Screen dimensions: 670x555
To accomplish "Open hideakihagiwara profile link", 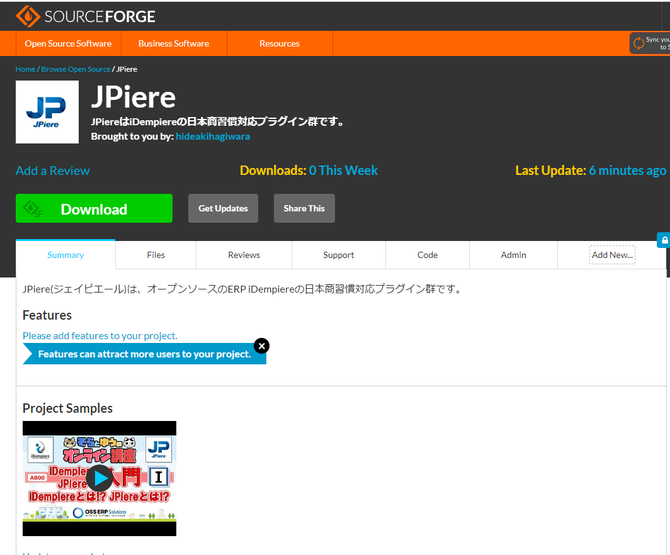I will 213,136.
